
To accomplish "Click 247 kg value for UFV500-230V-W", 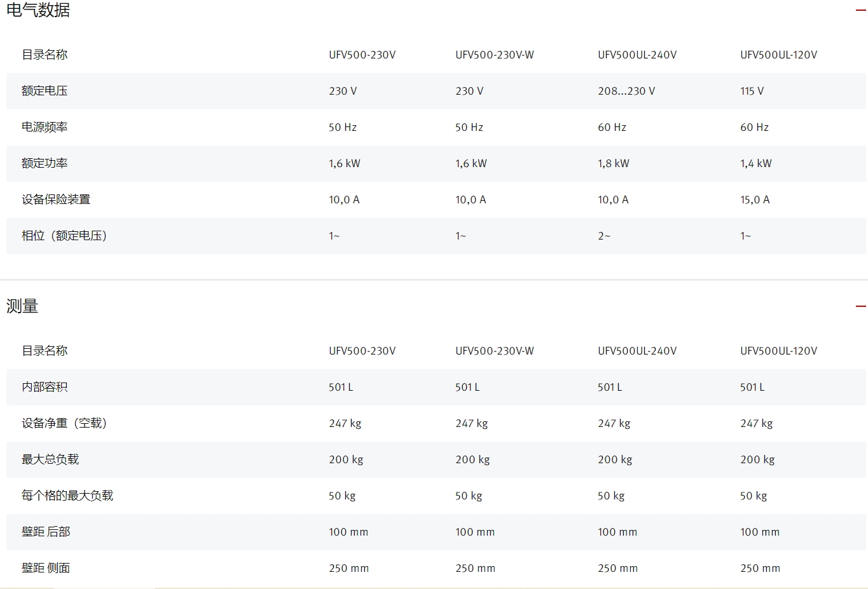I will (x=471, y=423).
